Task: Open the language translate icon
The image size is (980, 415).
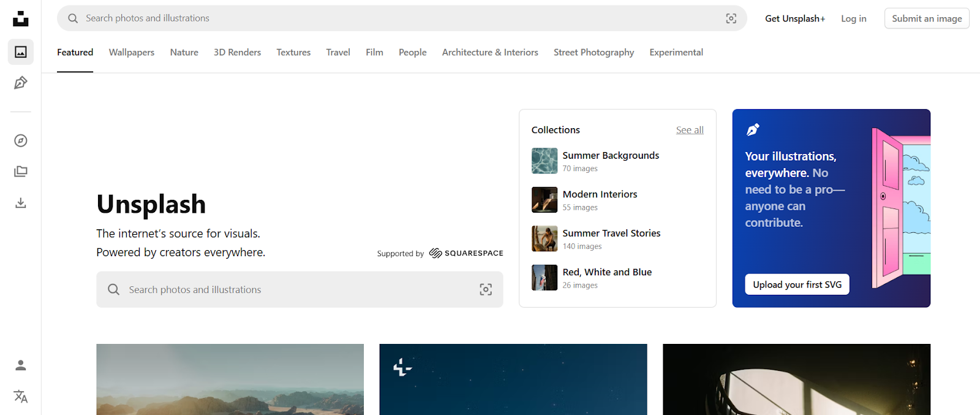Action: pos(21,397)
